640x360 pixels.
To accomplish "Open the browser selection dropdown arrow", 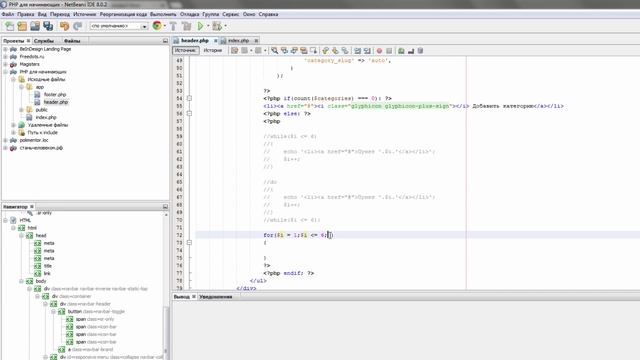I will click(165, 26).
